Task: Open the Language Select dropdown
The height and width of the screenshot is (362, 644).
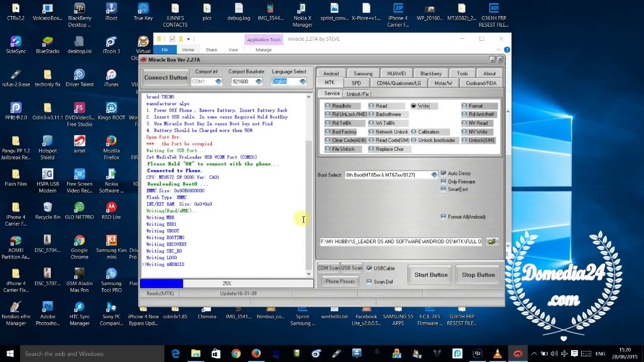Action: pos(302,81)
